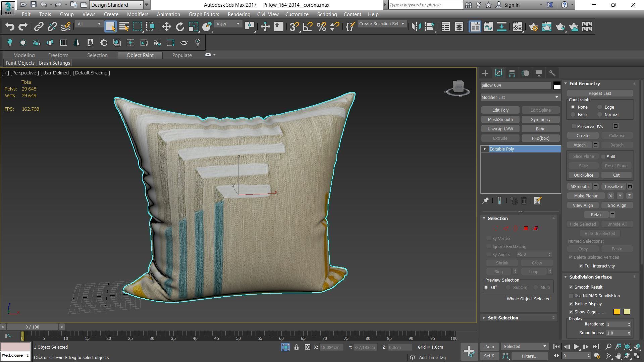The height and width of the screenshot is (362, 644).
Task: Click the Make Planar button
Action: pyautogui.click(x=586, y=196)
